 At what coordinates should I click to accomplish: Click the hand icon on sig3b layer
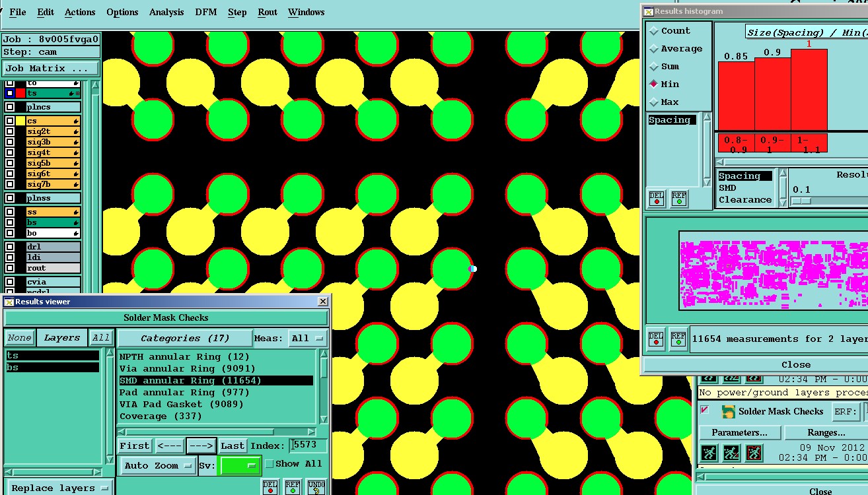pyautogui.click(x=76, y=143)
